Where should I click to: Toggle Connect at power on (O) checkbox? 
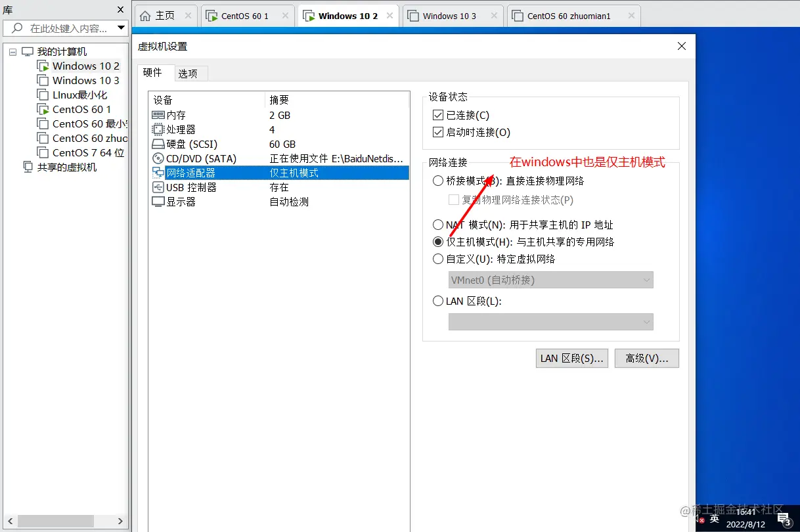tap(438, 132)
